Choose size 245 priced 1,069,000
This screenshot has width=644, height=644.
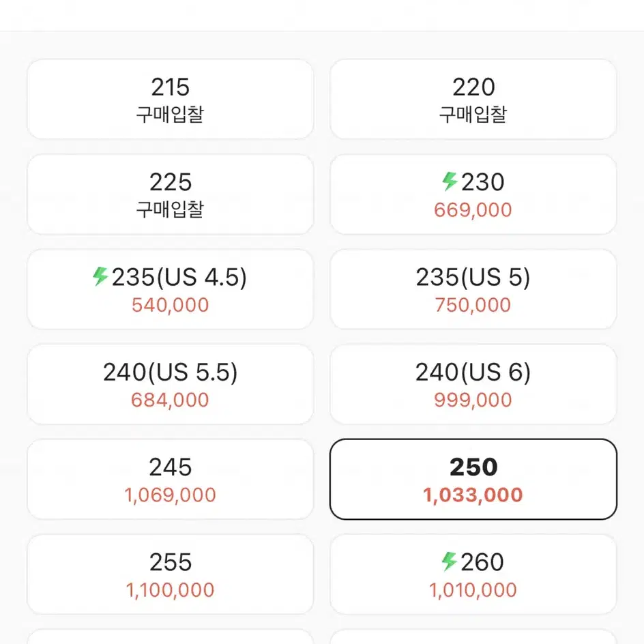pyautogui.click(x=170, y=480)
